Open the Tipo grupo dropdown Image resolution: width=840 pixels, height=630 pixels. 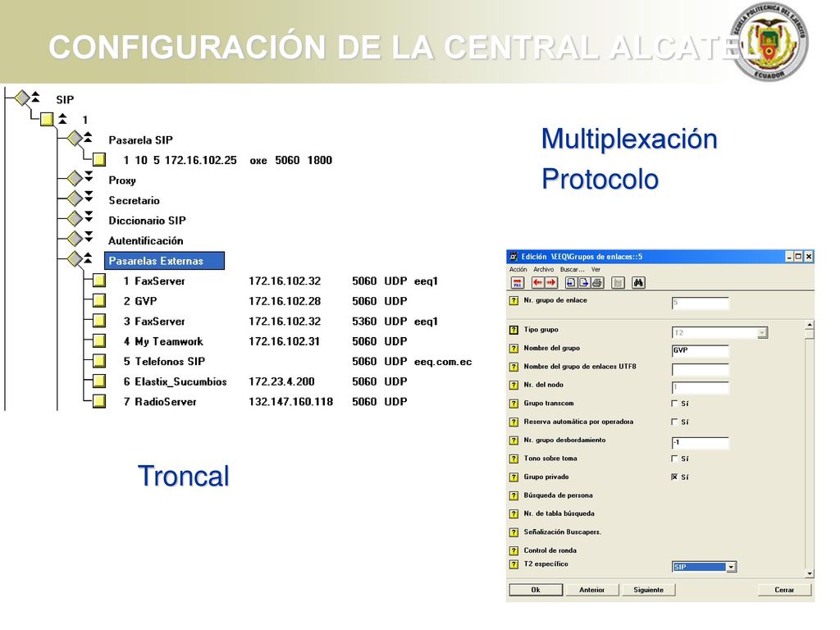(x=762, y=333)
